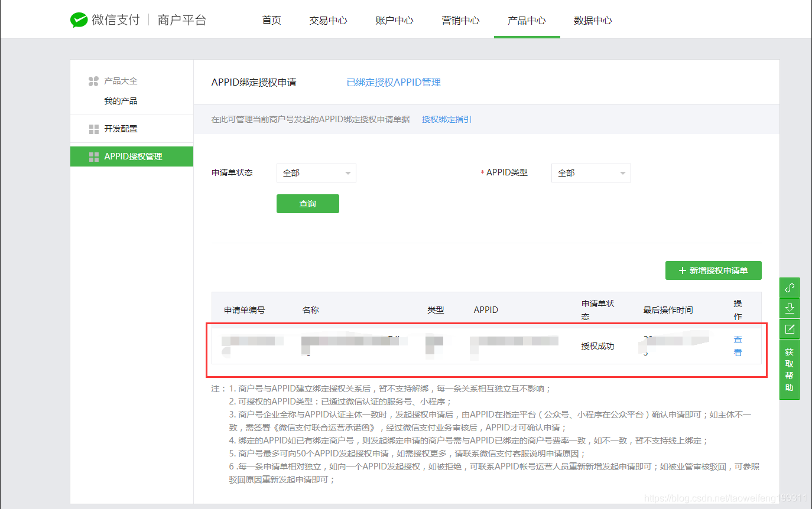Image resolution: width=812 pixels, height=509 pixels.
Task: Click the 操作 column header
Action: click(x=738, y=310)
